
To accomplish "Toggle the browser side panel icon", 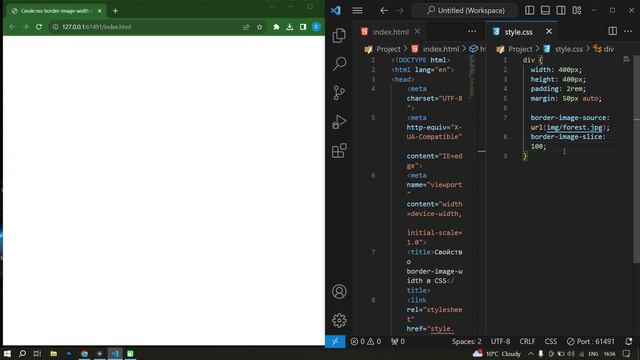I will pyautogui.click(x=303, y=27).
